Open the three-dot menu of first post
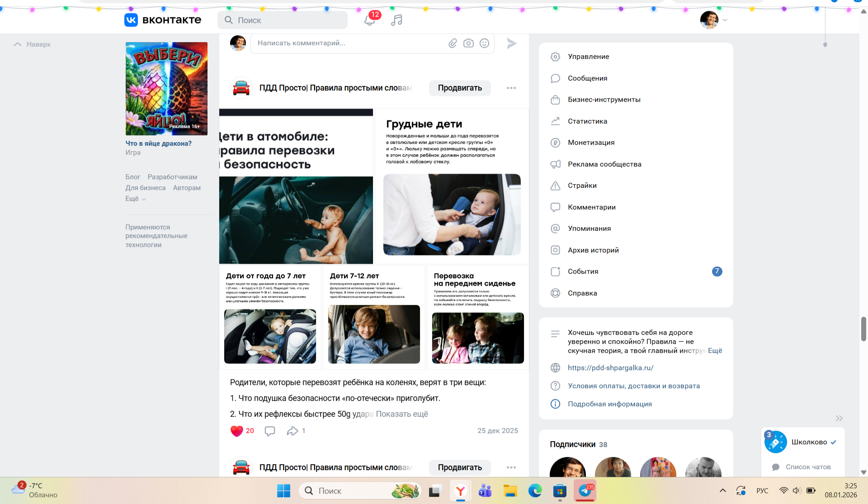 [x=511, y=88]
